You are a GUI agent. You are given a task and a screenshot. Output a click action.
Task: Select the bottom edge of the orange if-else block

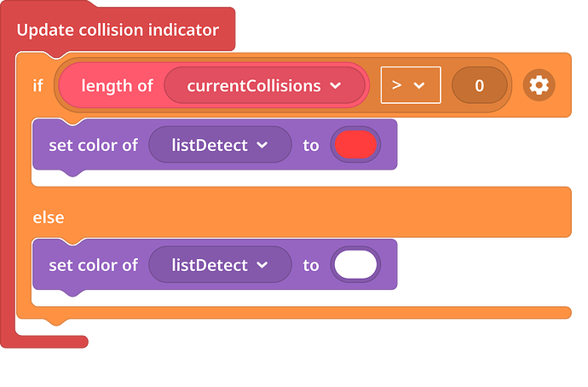coord(294,313)
